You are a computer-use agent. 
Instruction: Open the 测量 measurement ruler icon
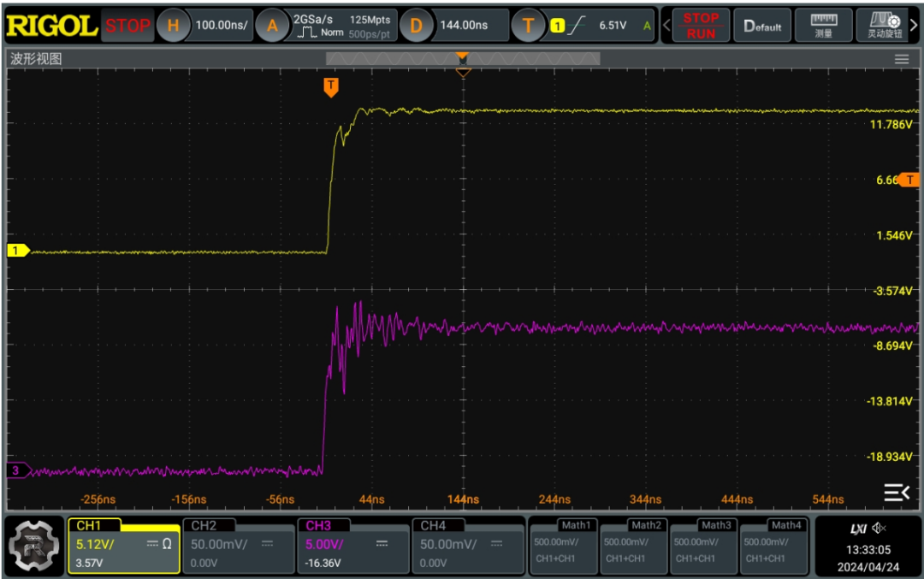[824, 26]
